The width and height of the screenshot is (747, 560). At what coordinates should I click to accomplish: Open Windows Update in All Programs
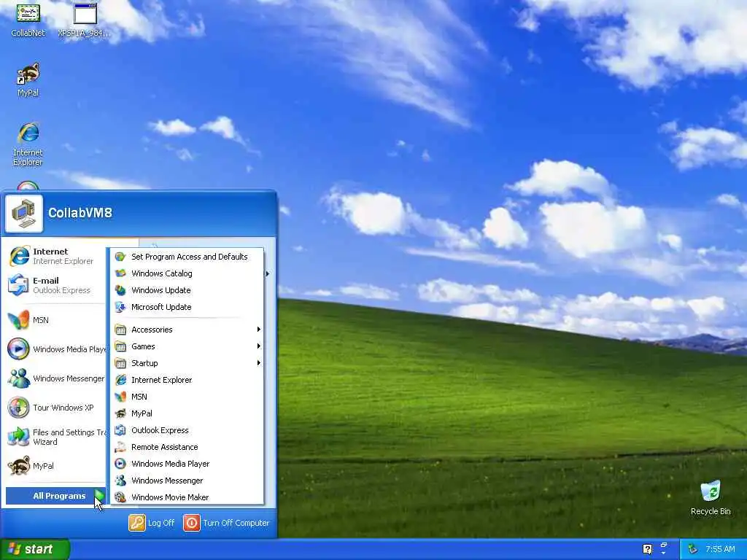(187, 290)
